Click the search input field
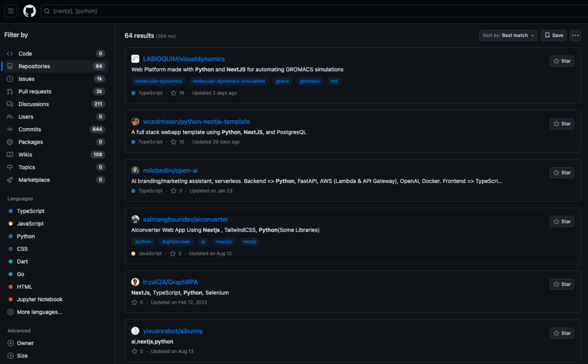The width and height of the screenshot is (588, 364). click(x=208, y=11)
